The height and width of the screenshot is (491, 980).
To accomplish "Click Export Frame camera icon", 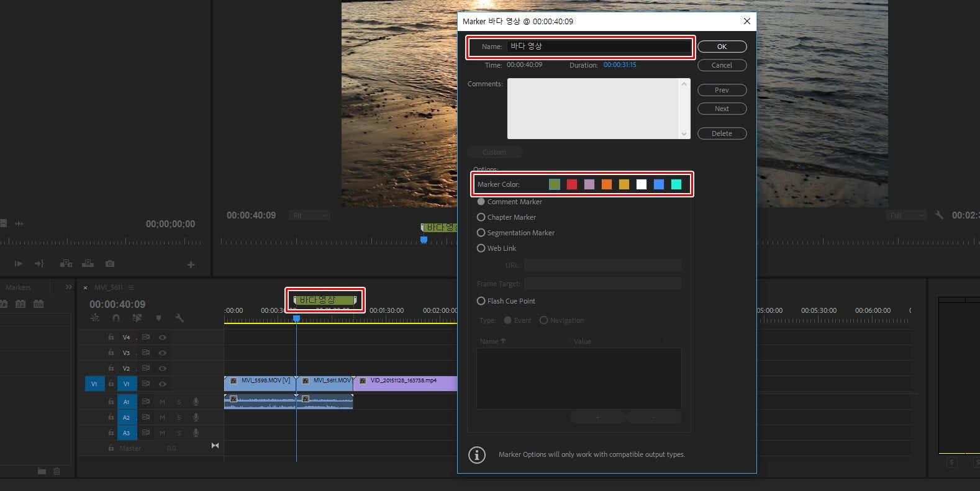I will (110, 264).
